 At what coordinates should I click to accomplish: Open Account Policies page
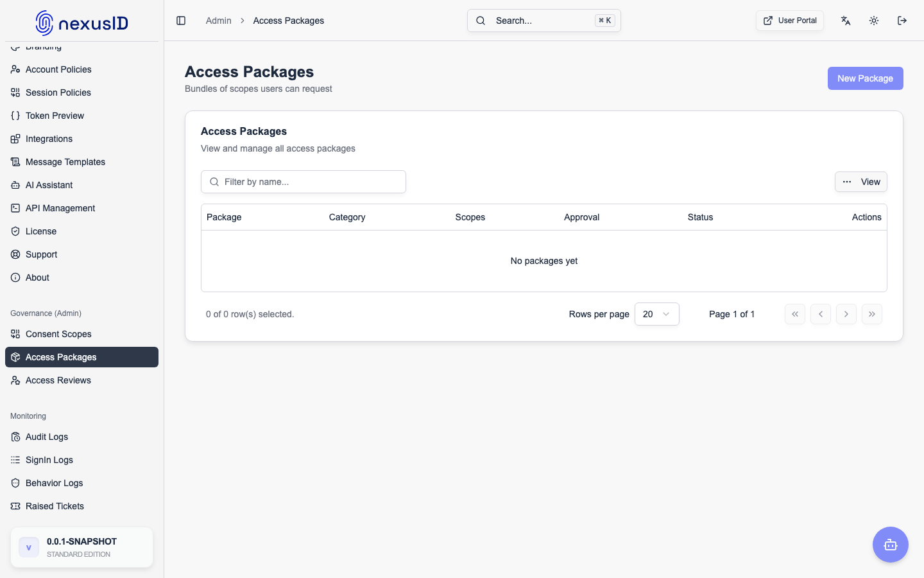coord(81,69)
